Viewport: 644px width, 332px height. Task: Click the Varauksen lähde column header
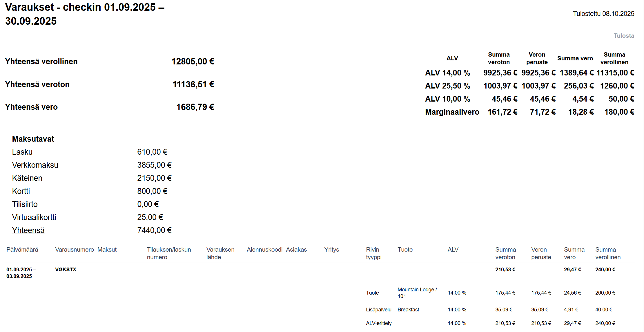220,253
